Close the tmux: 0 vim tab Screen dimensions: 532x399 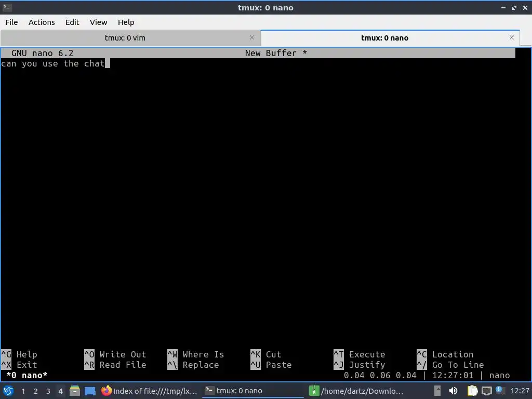point(252,37)
